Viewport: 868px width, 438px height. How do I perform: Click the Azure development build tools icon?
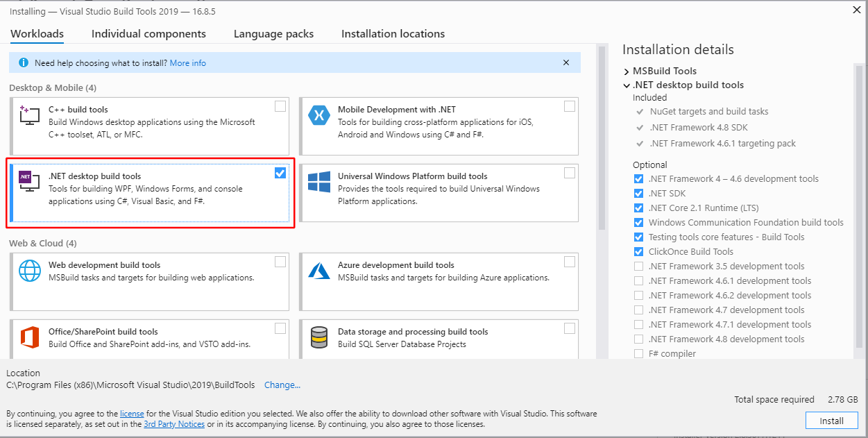pos(318,271)
